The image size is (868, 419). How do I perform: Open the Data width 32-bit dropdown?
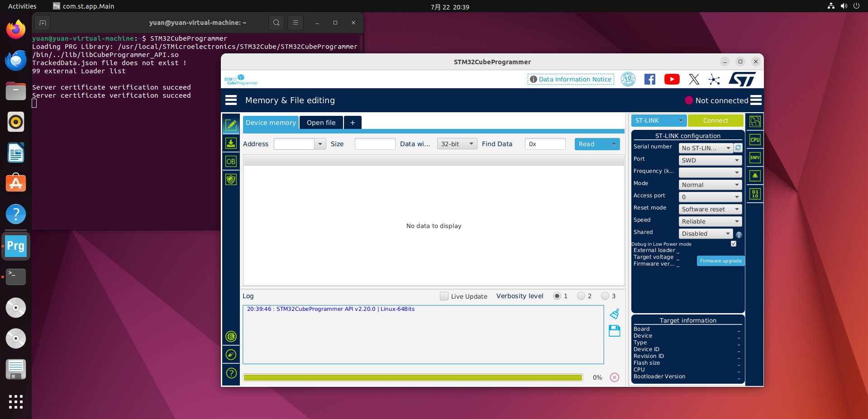coord(457,144)
